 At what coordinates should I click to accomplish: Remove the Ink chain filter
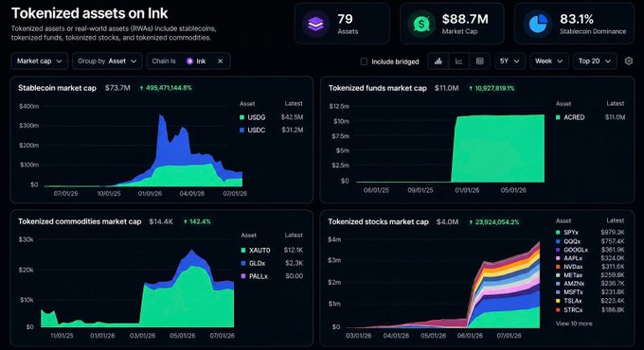[220, 61]
